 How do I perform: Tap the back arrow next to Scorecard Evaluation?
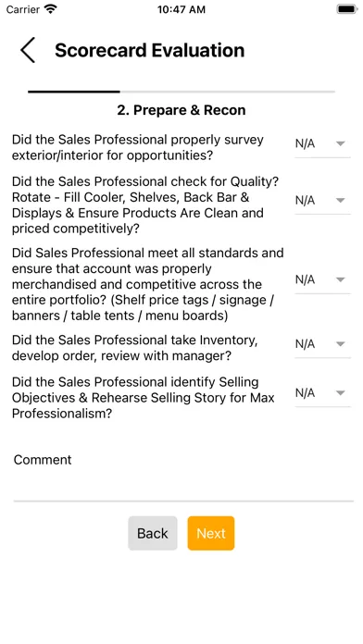(28, 50)
